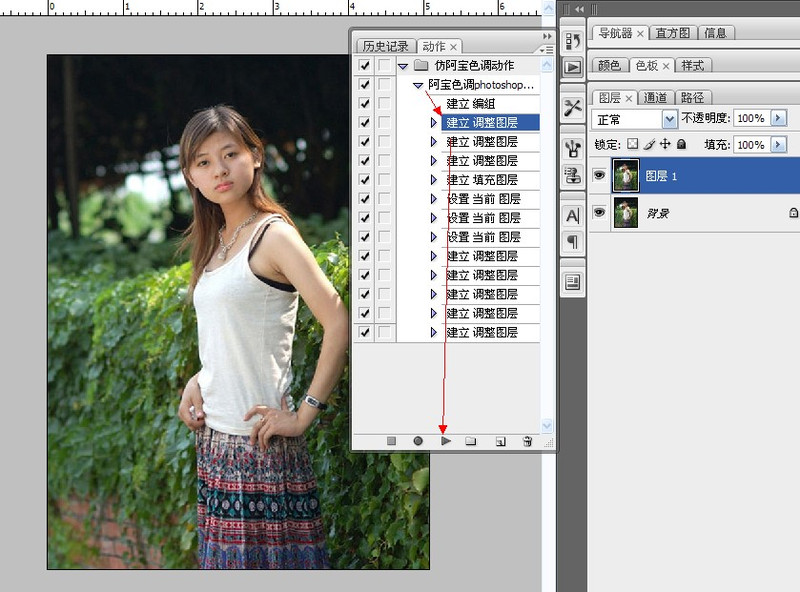Collapse the right panel dock double-arrow
The height and width of the screenshot is (592, 800).
(579, 9)
